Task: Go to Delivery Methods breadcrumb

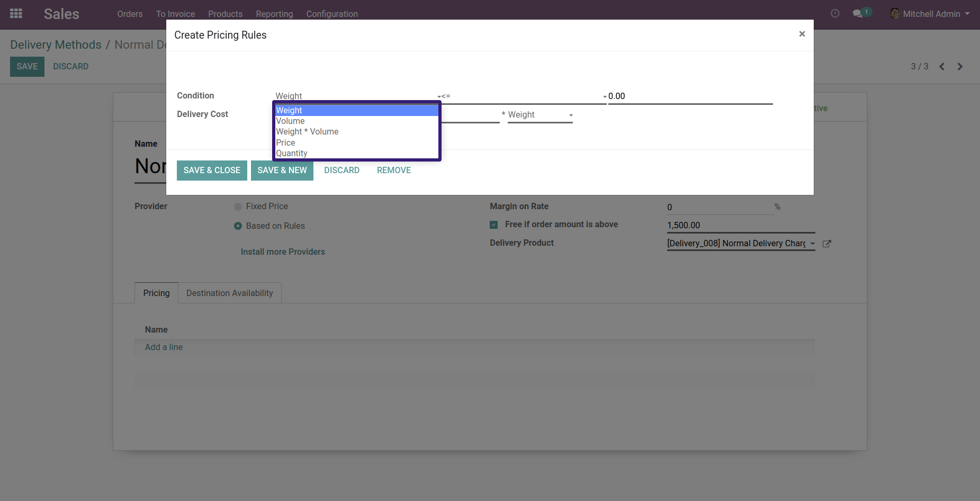Action: [56, 45]
